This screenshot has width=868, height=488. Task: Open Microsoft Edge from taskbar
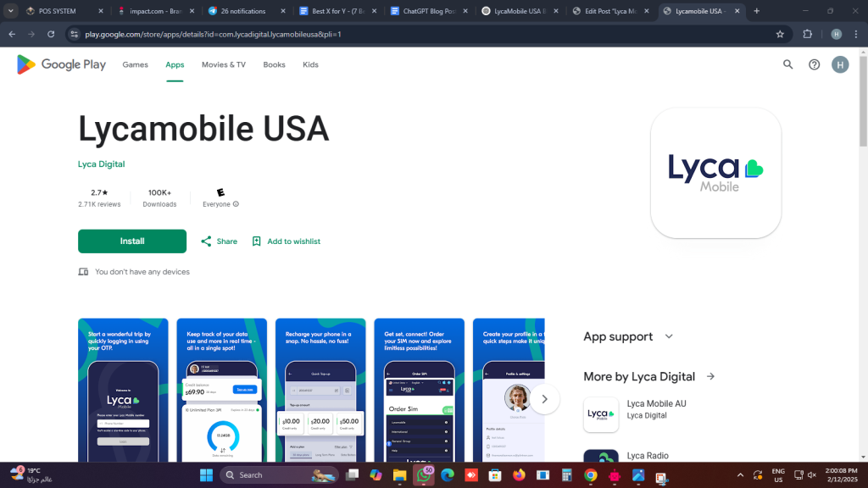(448, 475)
